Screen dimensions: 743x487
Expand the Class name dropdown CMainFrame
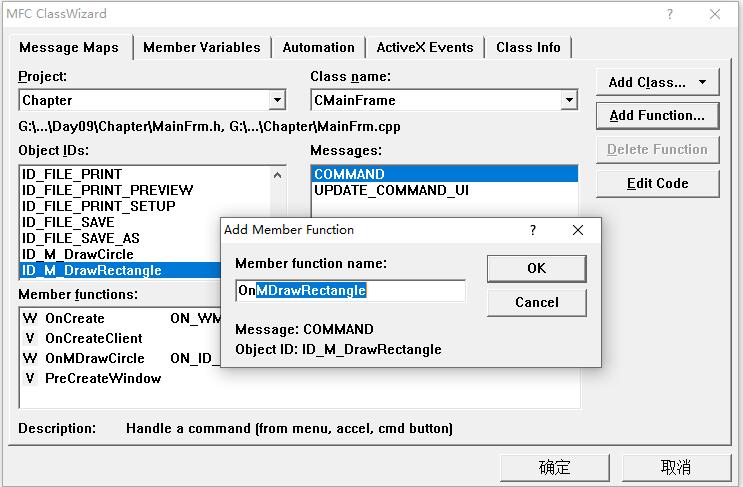(x=569, y=100)
